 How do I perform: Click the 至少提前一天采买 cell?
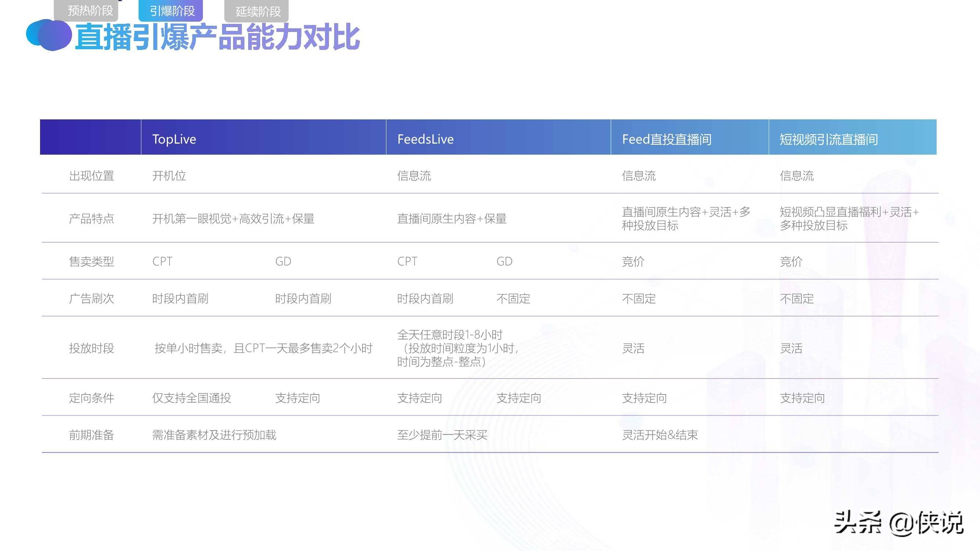[442, 435]
